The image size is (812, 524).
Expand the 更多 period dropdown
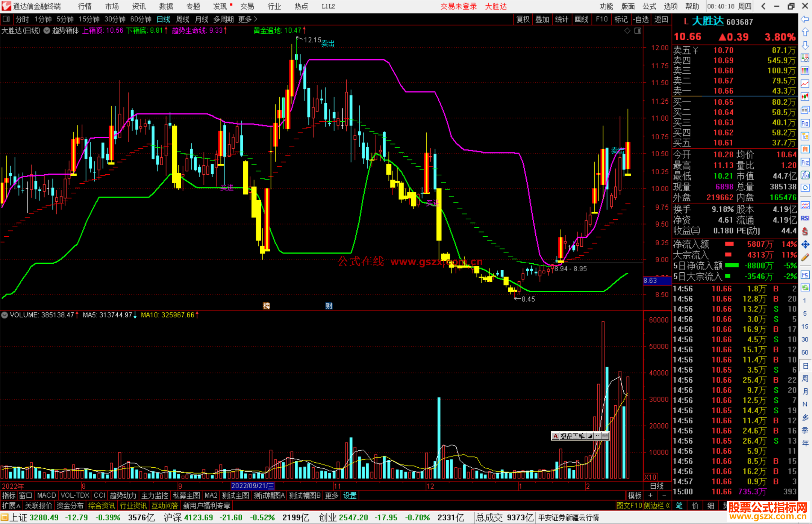point(248,19)
